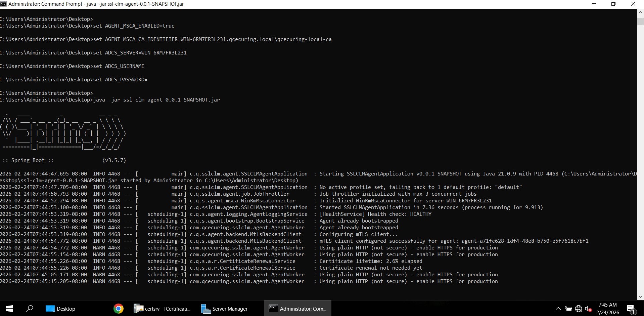
Task: Open the clock and date calendar flyout
Action: tap(607, 309)
